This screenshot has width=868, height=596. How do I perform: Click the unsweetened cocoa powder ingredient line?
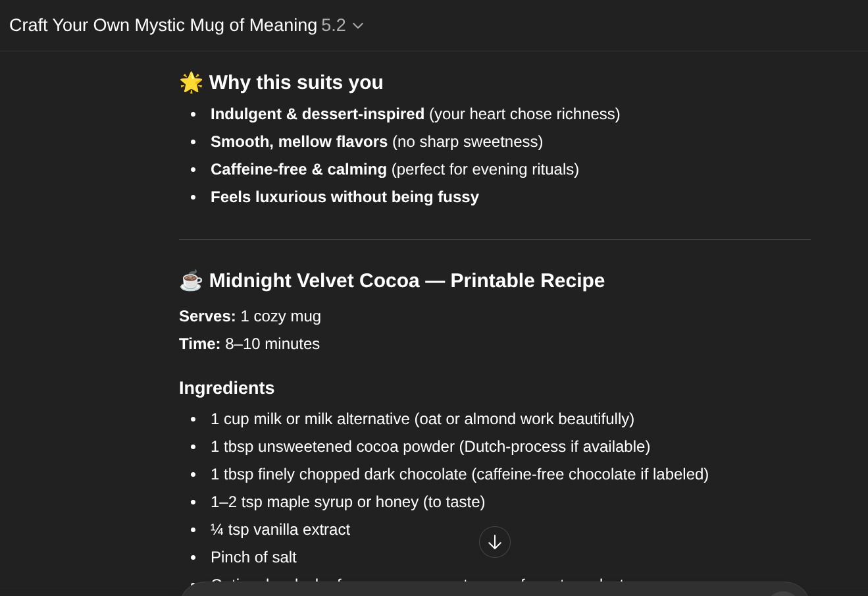430,447
